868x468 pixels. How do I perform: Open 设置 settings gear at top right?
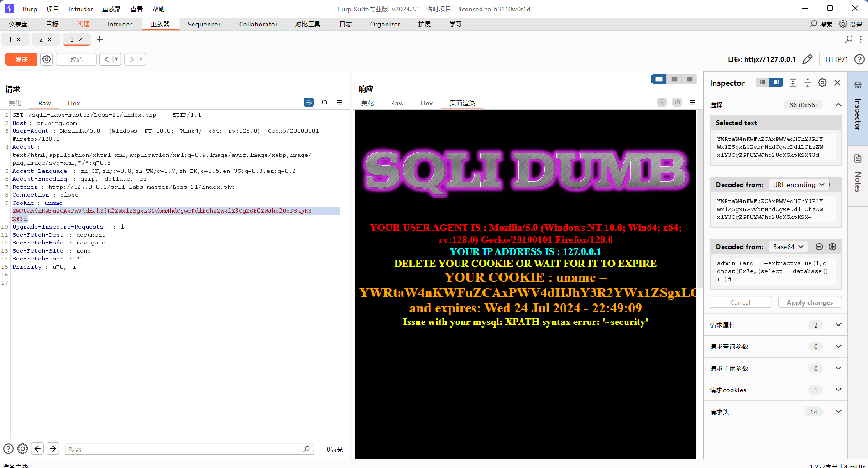click(843, 24)
